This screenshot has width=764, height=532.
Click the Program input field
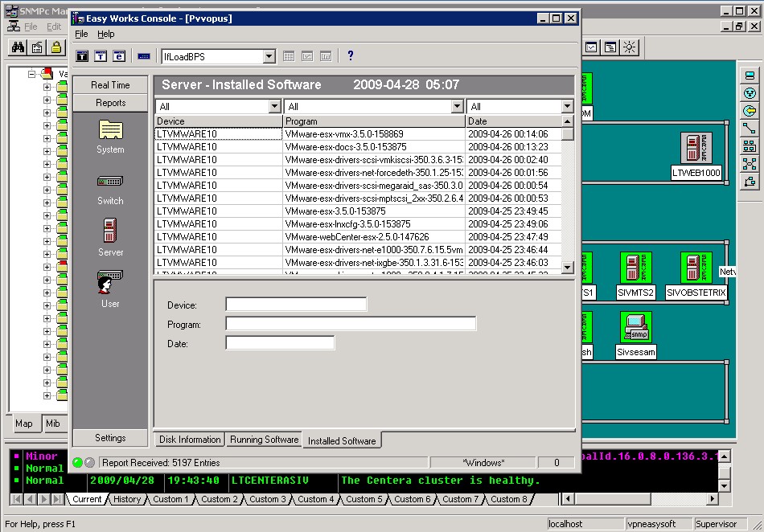351,324
